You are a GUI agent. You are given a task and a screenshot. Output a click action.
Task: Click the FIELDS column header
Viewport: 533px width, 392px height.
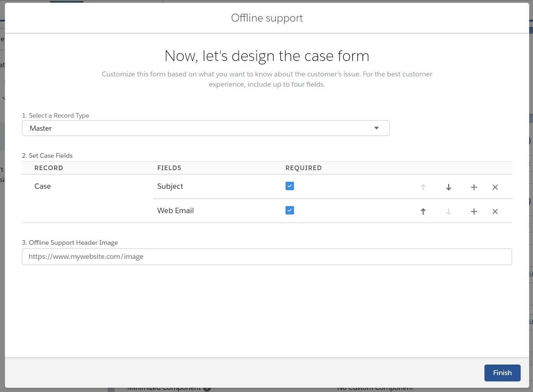click(169, 168)
